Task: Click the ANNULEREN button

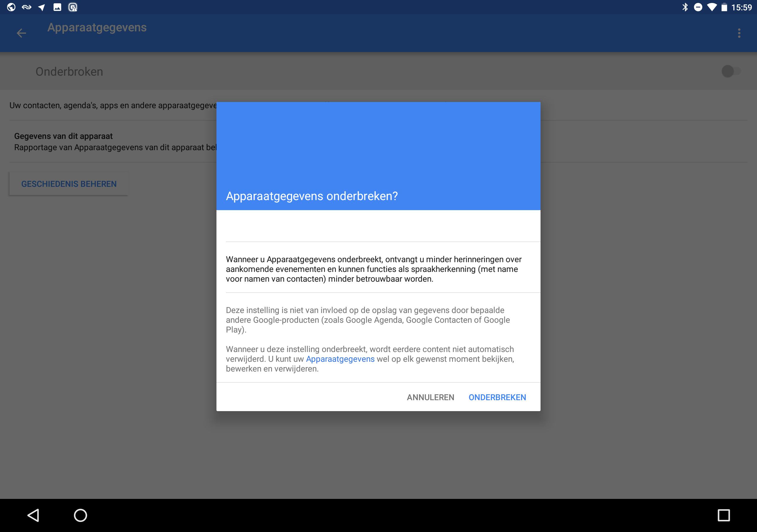Action: pyautogui.click(x=430, y=397)
